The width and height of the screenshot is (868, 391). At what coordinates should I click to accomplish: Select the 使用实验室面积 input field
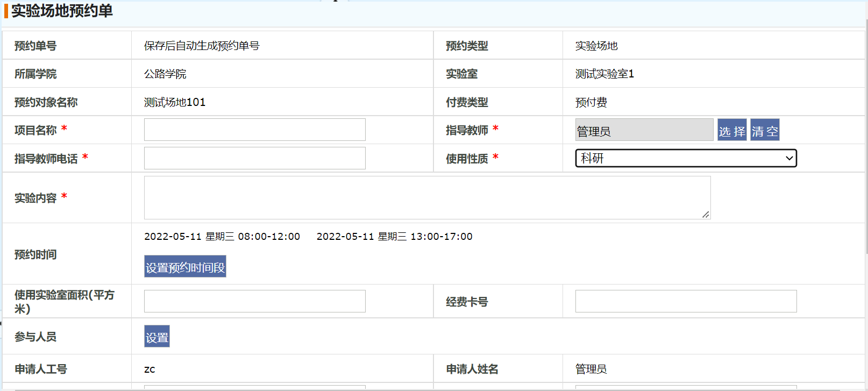coord(254,301)
